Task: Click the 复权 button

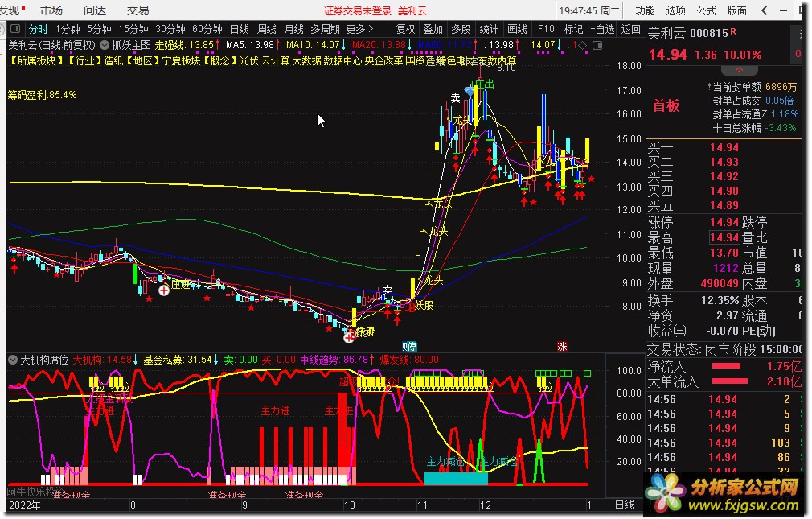Action: pyautogui.click(x=405, y=29)
